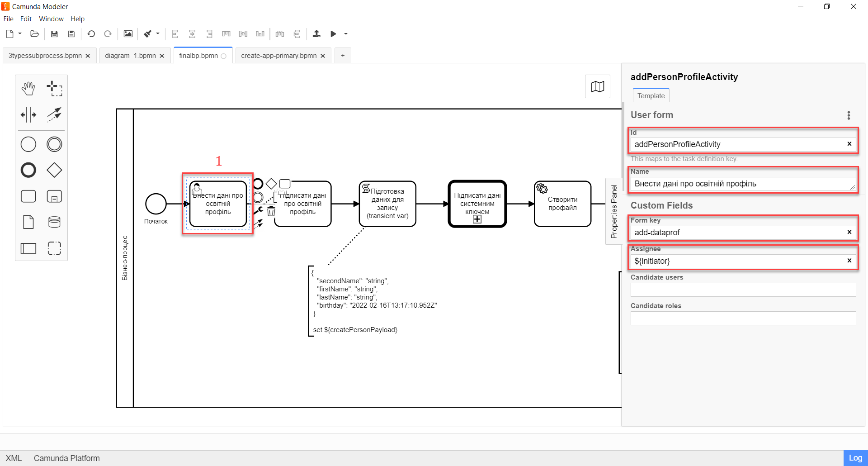This screenshot has width=868, height=466.
Task: Clear the Form key field value
Action: click(849, 232)
